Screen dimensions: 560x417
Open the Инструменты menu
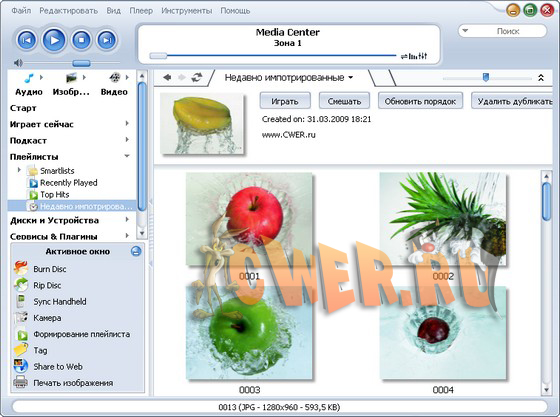pos(186,11)
